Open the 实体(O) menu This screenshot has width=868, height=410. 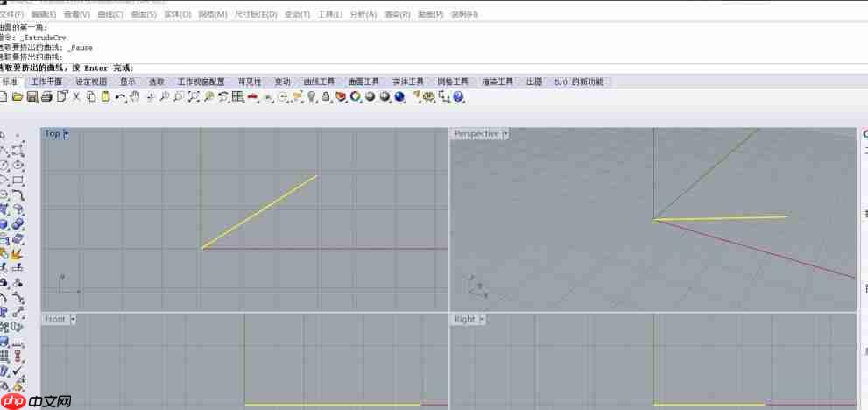[178, 14]
